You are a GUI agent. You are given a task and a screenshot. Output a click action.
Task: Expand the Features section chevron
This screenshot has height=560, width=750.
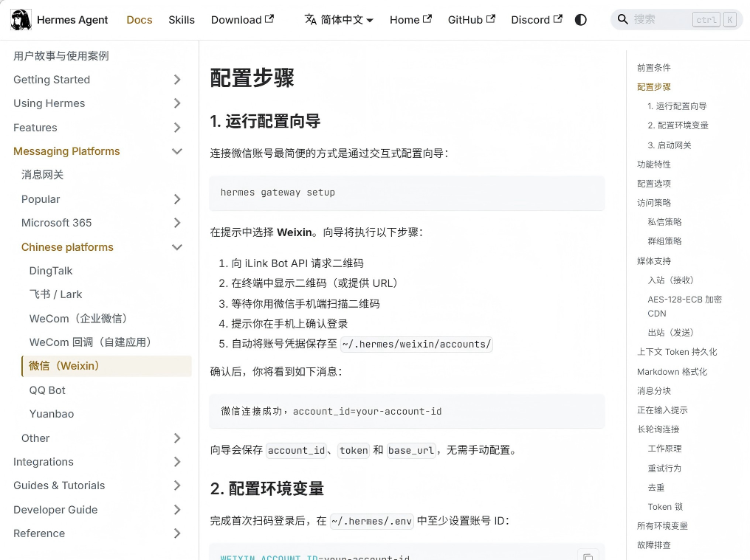177,128
